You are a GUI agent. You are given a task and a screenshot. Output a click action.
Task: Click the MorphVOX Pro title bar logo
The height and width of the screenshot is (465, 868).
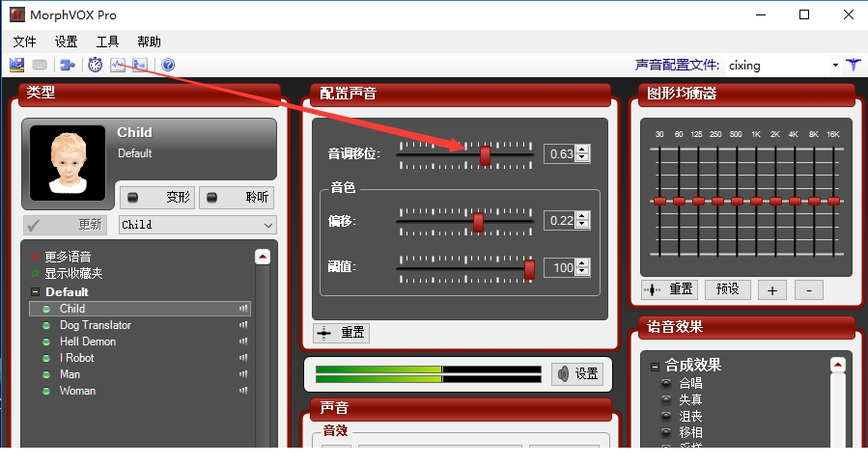point(17,14)
